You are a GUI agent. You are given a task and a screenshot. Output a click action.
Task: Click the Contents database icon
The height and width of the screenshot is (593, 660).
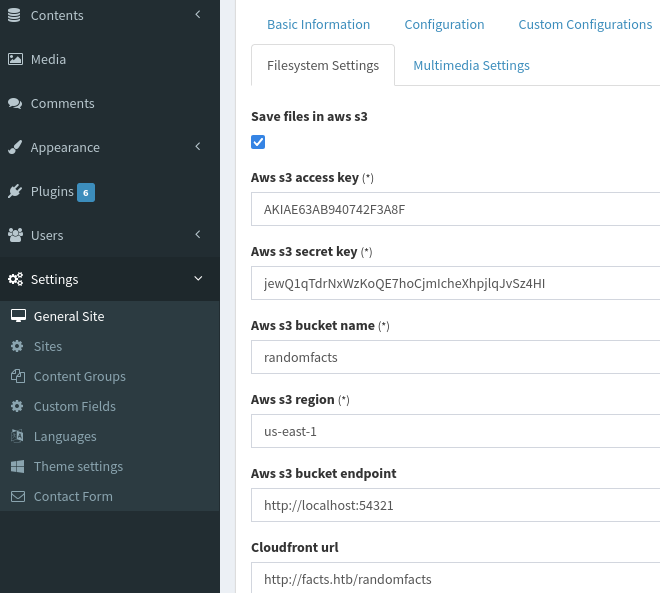click(14, 15)
